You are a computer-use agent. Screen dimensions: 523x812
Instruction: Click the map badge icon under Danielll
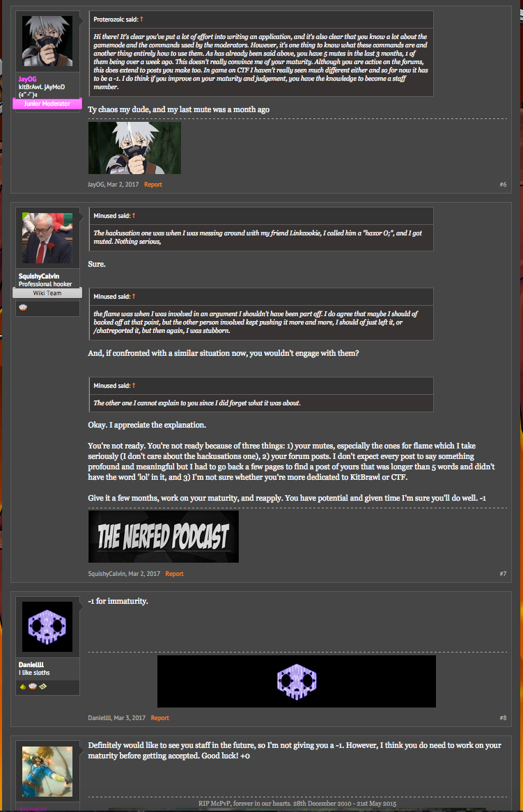tap(43, 687)
